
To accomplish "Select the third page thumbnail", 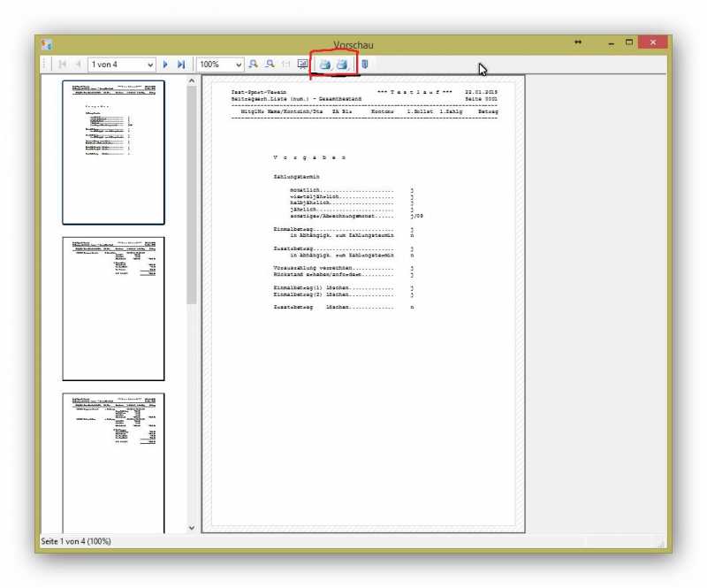I will pos(113,462).
